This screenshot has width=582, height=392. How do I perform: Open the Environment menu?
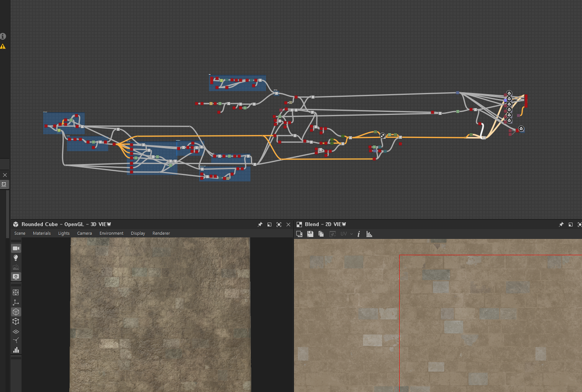(111, 233)
